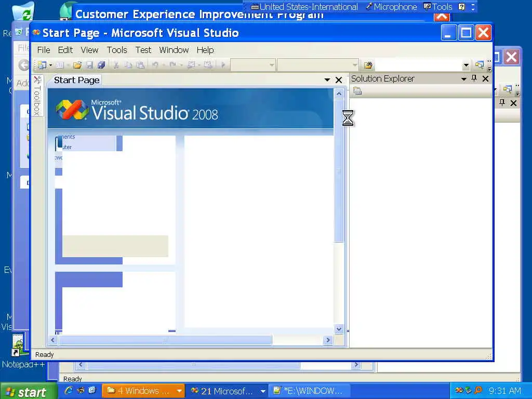Click the Find in Files toolbar icon
532x399 pixels.
368,65
